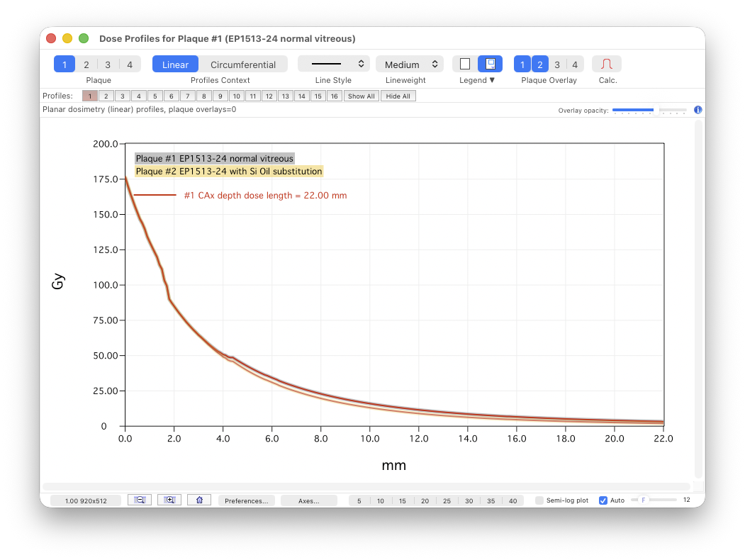Select the legend-shown plot icon
The image size is (745, 560).
[490, 65]
